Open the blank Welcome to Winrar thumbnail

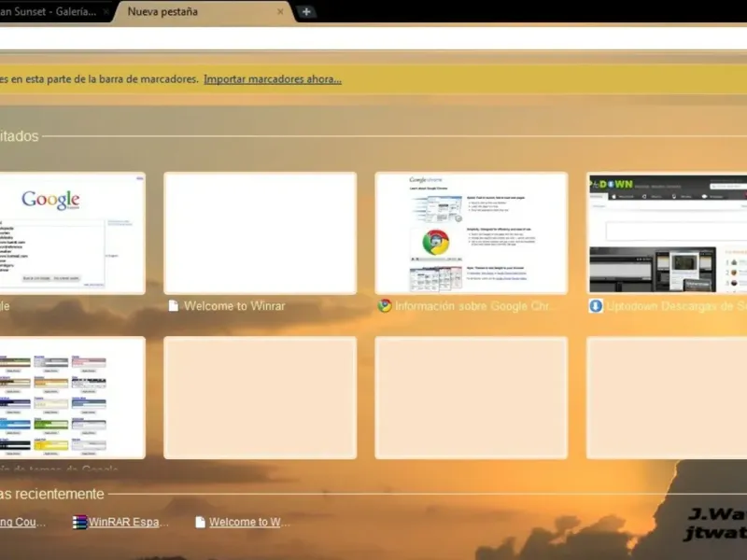(261, 232)
